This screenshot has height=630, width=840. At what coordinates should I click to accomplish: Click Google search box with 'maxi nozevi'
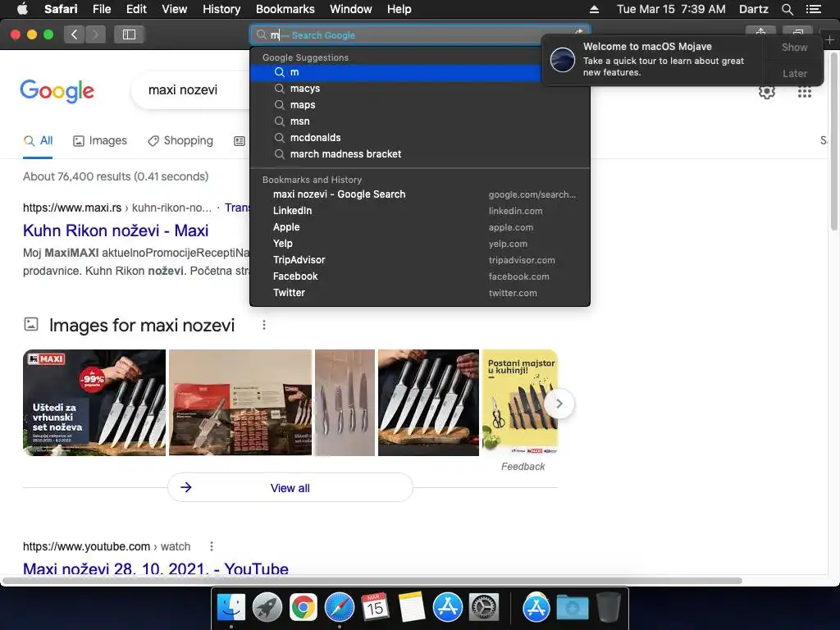[x=190, y=90]
